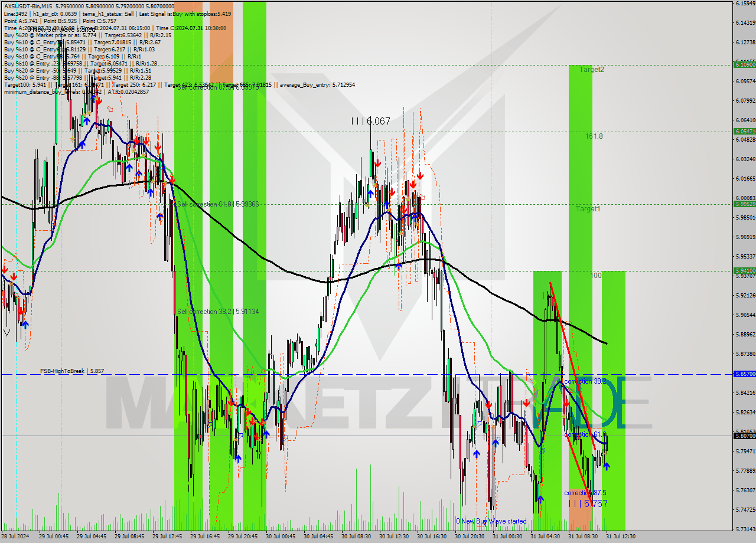
Task: Select the green 6.05471 price tag
Action: (744, 131)
